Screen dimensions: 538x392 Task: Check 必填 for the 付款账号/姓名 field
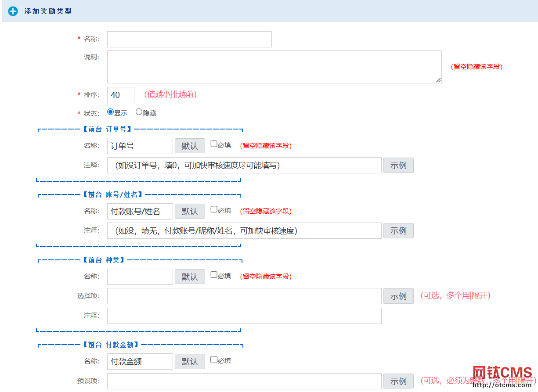click(214, 209)
